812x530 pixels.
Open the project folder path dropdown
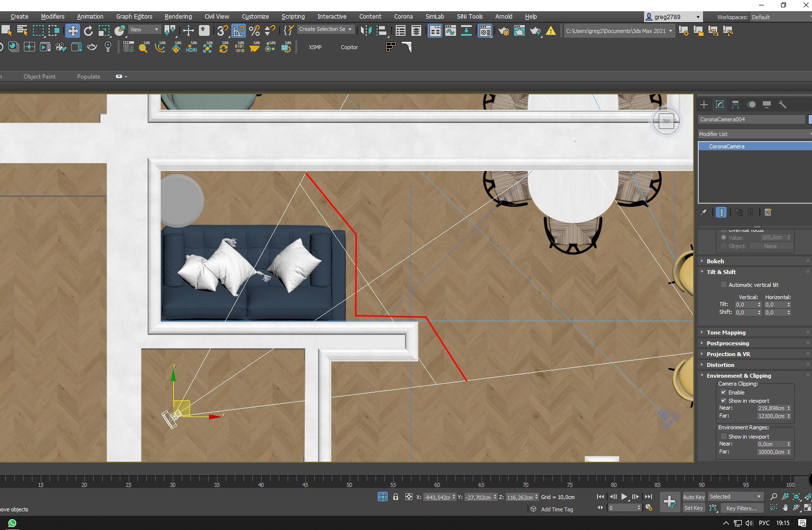619,31
